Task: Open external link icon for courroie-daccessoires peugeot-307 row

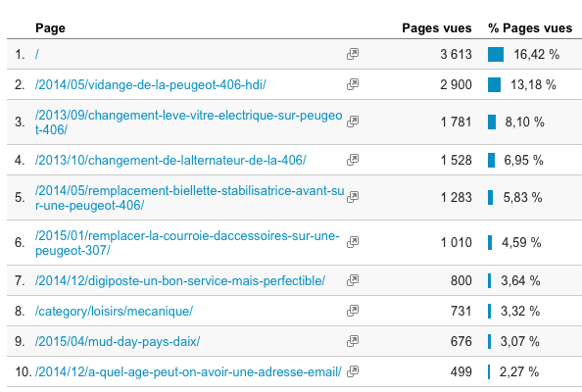Action: 353,242
